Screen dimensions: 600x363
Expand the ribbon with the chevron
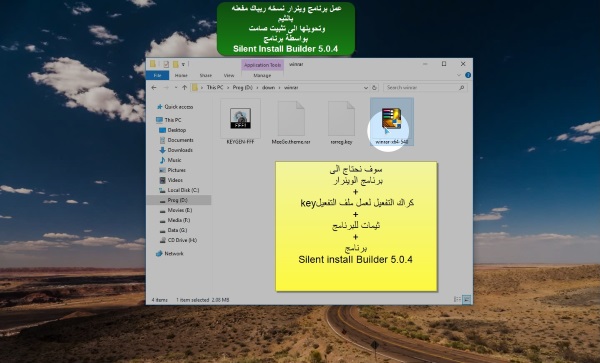(x=459, y=75)
